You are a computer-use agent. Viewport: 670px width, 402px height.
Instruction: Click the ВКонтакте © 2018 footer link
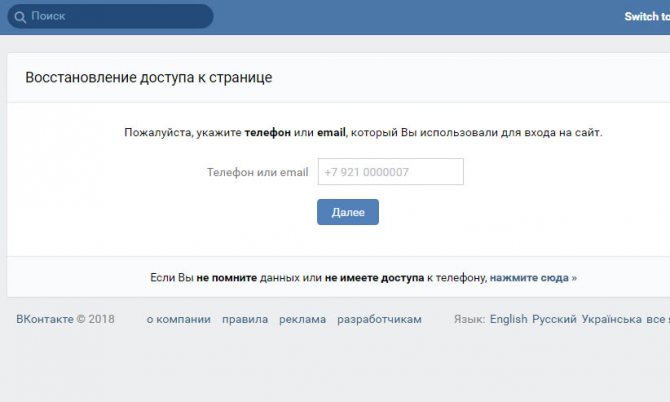pos(65,320)
